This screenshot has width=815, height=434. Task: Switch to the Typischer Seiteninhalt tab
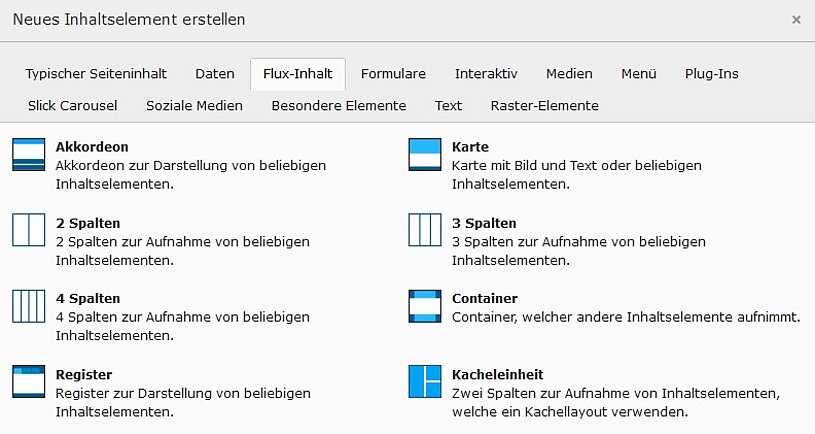coord(96,74)
